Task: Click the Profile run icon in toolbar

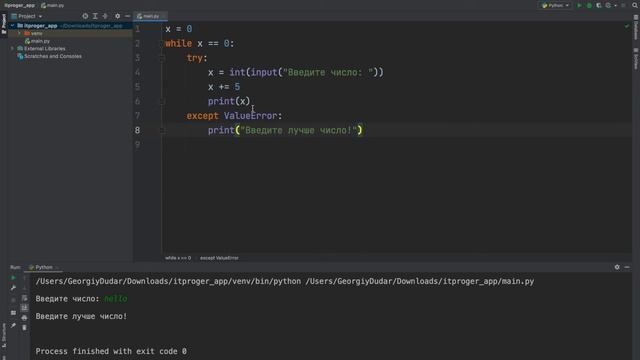Action: coord(609,5)
